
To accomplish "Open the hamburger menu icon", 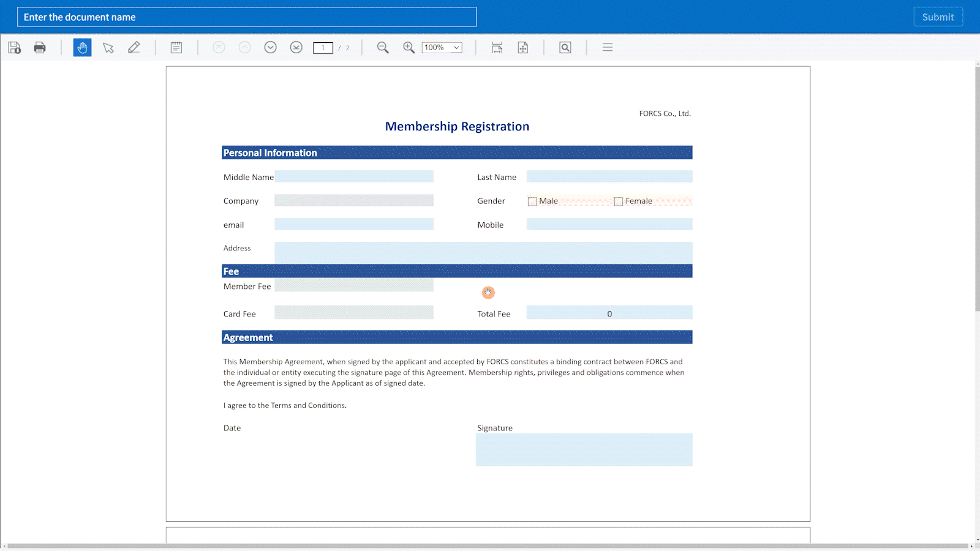I will coord(608,47).
